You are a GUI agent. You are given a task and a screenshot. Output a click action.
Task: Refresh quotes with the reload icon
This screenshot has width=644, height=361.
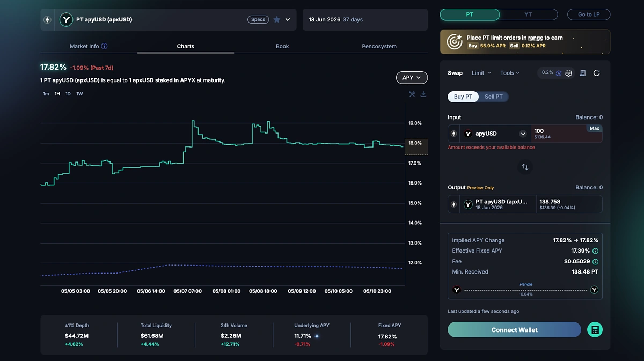click(596, 73)
